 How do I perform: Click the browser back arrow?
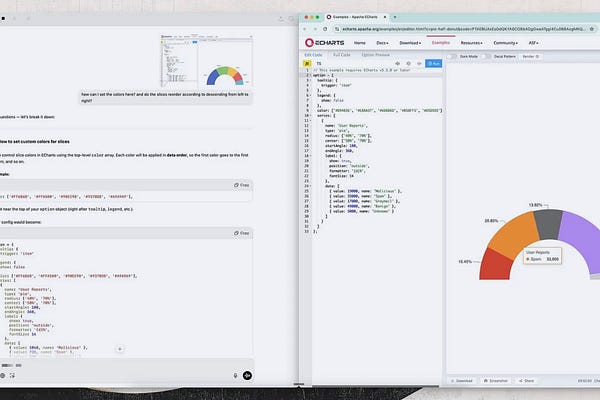click(x=305, y=29)
